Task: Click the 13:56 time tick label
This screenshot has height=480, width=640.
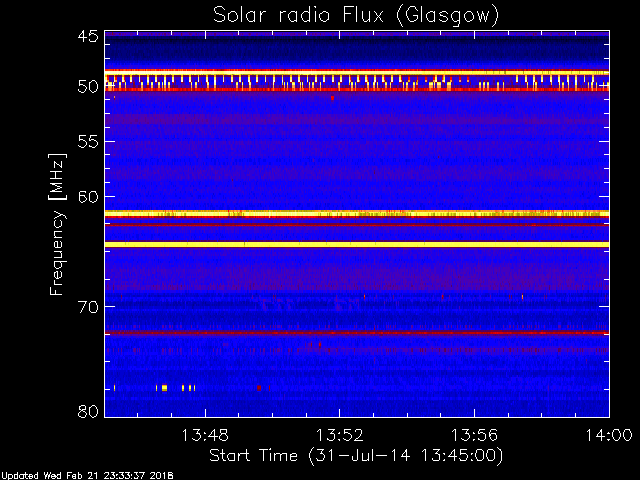Action: 474,436
